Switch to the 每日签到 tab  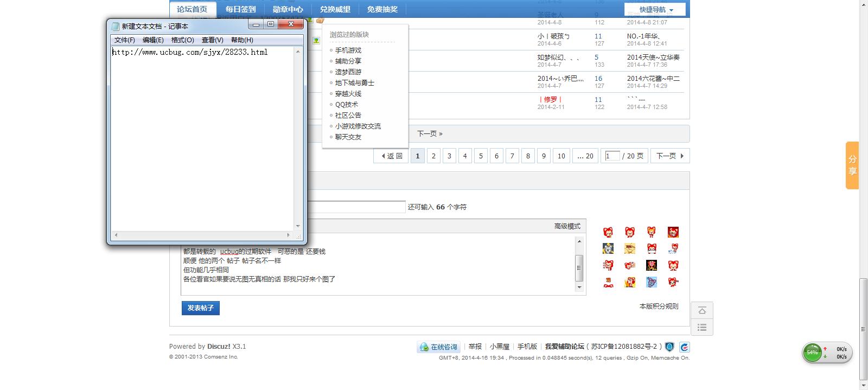240,9
